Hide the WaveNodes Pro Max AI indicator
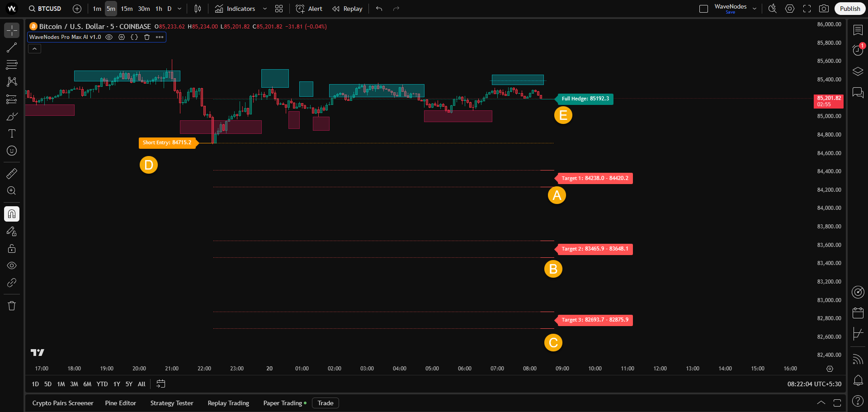 [109, 37]
